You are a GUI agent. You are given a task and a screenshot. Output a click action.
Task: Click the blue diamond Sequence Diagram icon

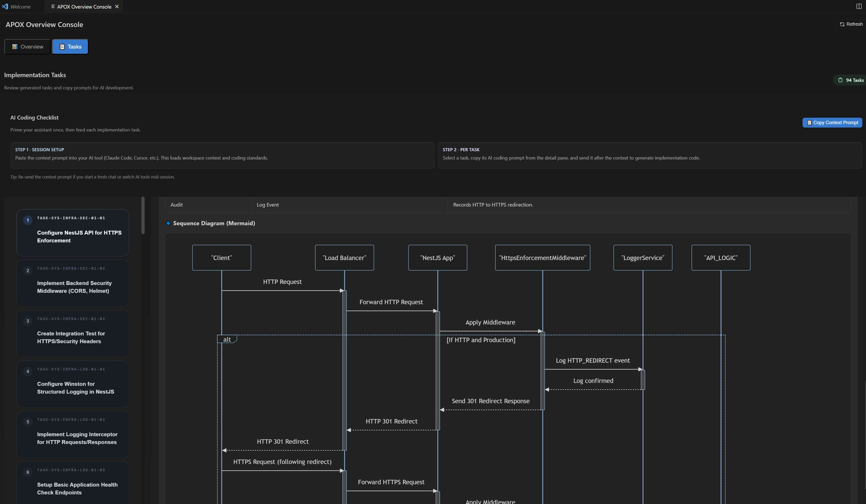coord(169,223)
